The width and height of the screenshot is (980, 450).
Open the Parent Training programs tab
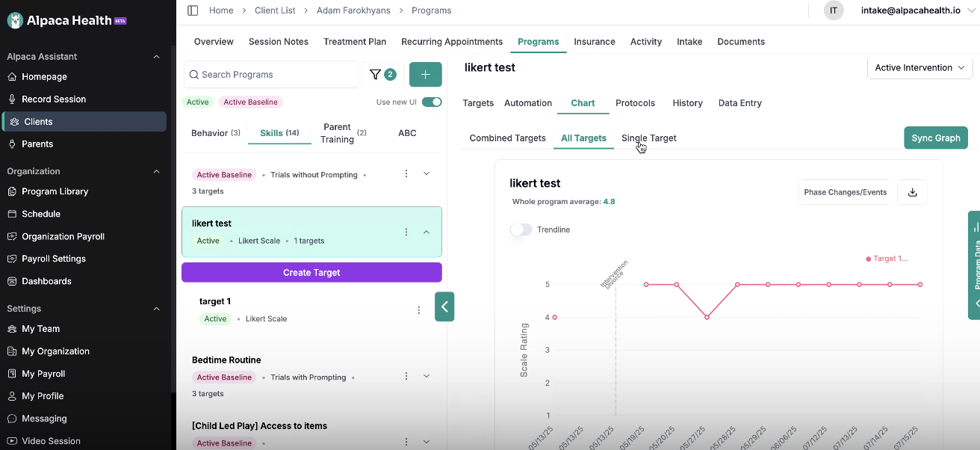click(344, 133)
